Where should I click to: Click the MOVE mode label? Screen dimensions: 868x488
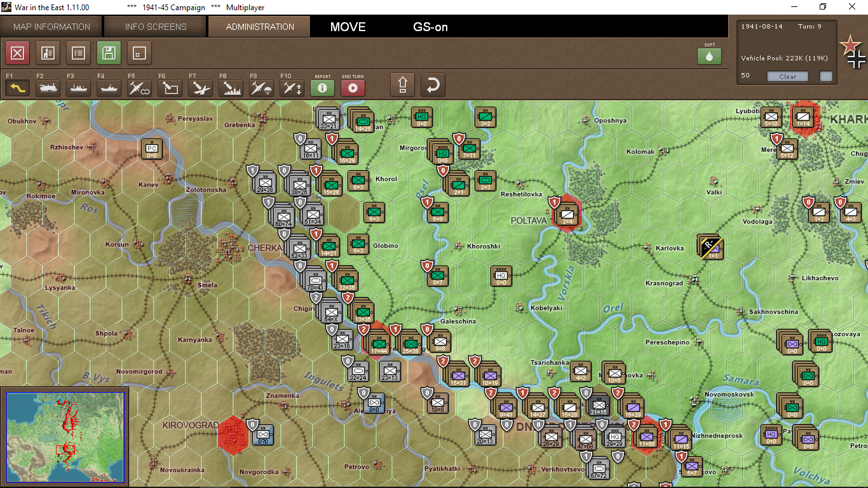tap(348, 27)
